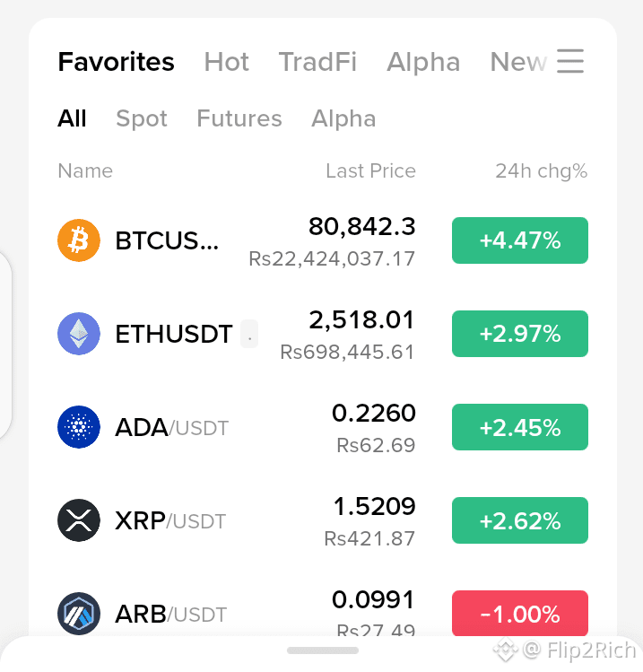Filter favorites by Spot

pyautogui.click(x=142, y=118)
